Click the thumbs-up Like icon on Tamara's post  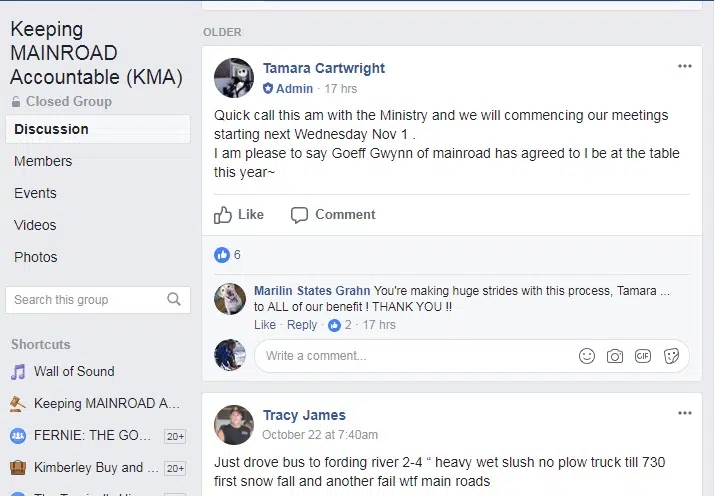pyautogui.click(x=223, y=215)
